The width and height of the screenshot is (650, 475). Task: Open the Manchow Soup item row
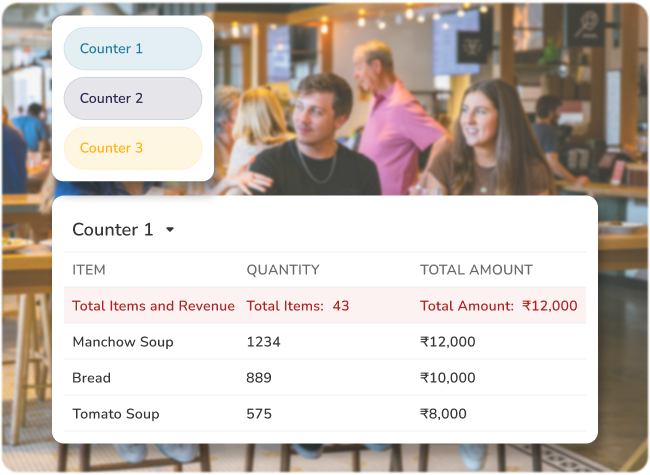(x=123, y=342)
